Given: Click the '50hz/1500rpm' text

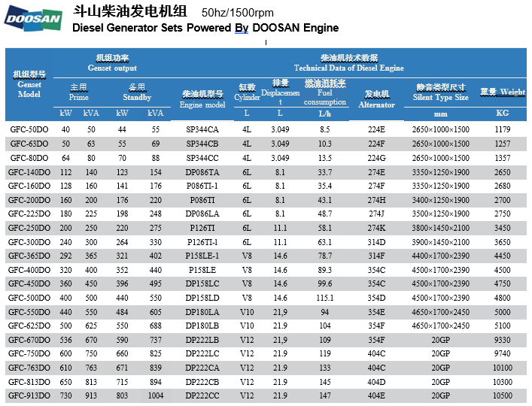Looking at the screenshot, I should tap(238, 13).
